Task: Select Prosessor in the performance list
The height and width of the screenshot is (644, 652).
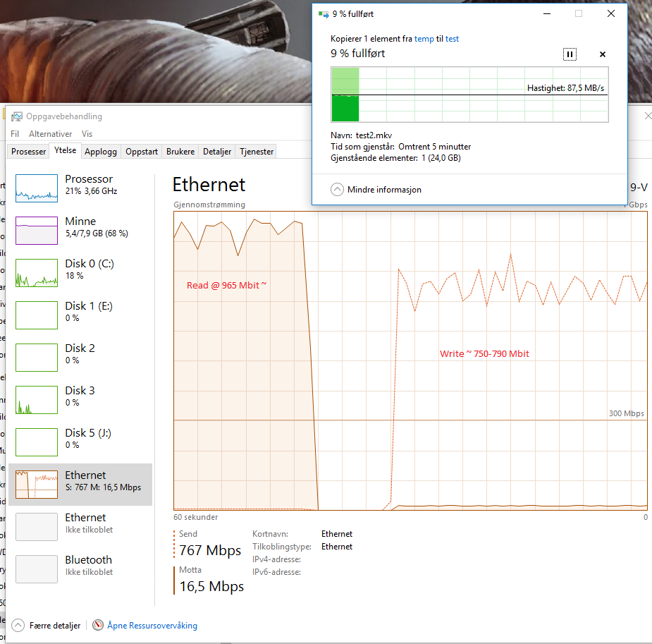Action: [x=80, y=188]
